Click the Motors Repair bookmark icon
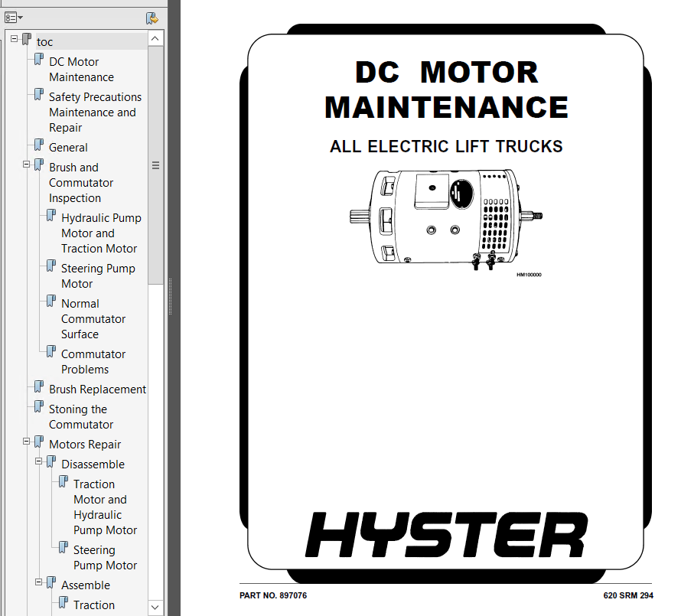 [x=39, y=442]
